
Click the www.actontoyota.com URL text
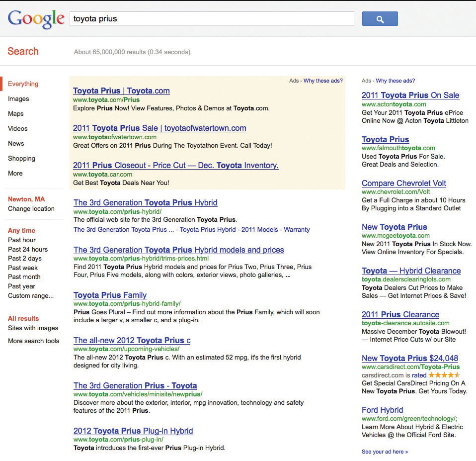point(394,104)
